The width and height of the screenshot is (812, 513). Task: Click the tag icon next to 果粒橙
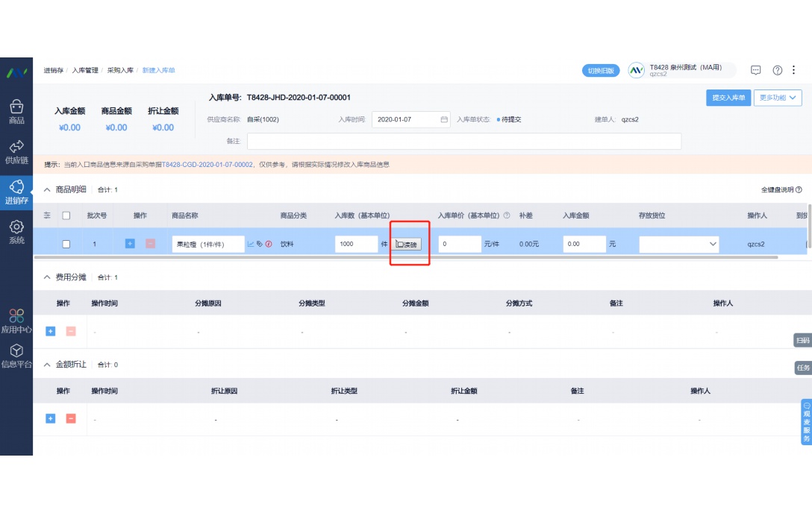260,244
